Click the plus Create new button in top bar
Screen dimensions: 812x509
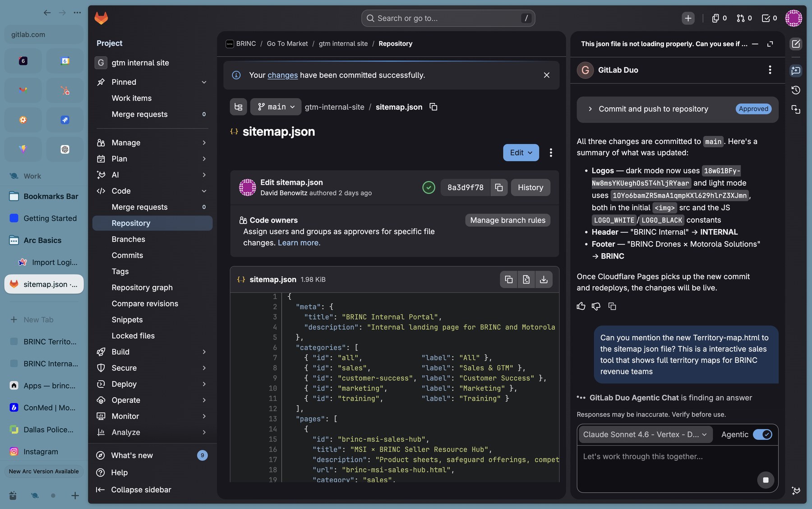point(687,18)
